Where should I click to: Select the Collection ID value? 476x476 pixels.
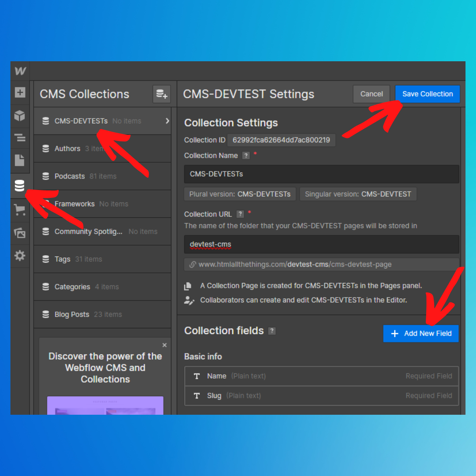(x=281, y=140)
